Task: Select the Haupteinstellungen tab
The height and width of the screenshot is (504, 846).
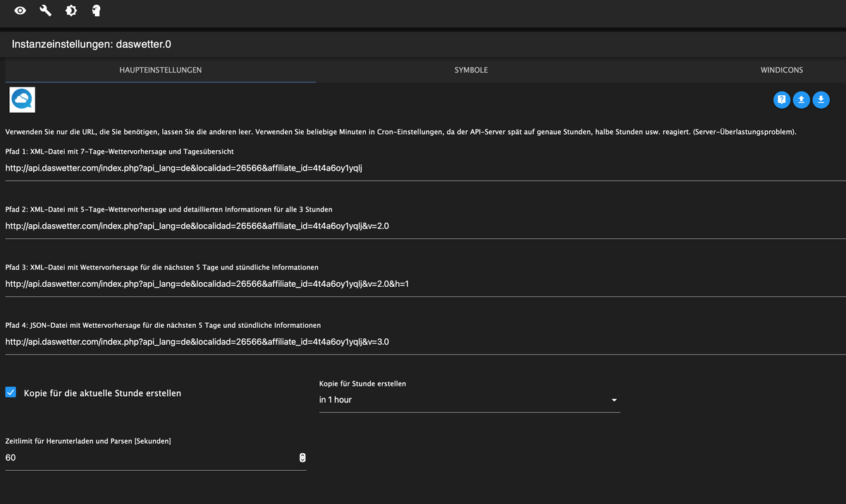Action: tap(161, 70)
